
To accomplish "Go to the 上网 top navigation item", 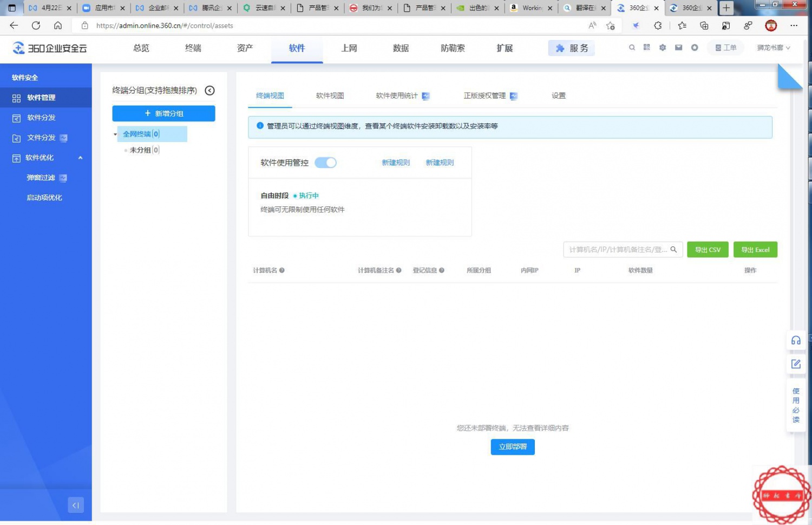I will tap(349, 48).
